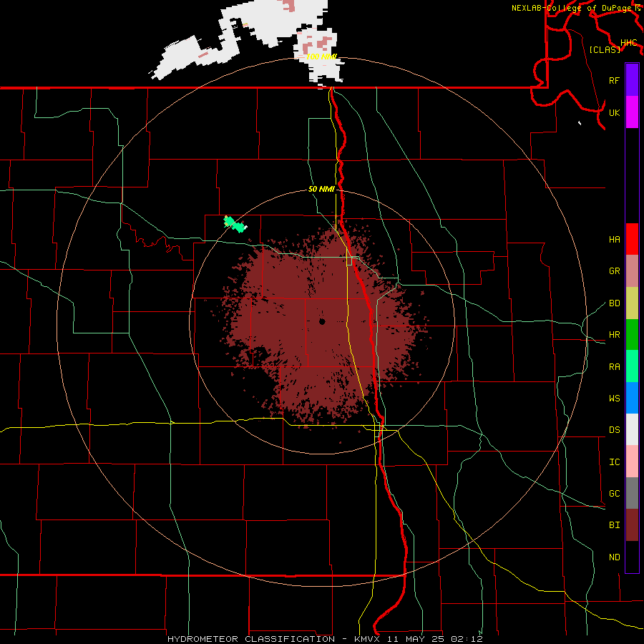Click the BD legend label
Image resolution: width=644 pixels, height=644 pixels.
coord(614,303)
